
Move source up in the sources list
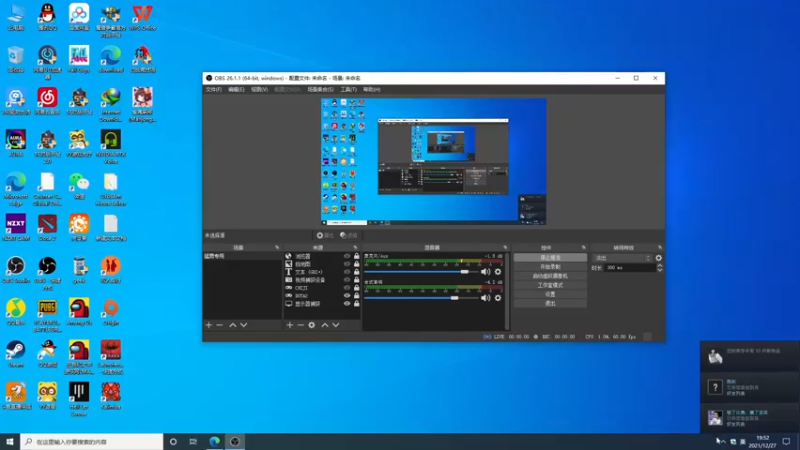[324, 325]
